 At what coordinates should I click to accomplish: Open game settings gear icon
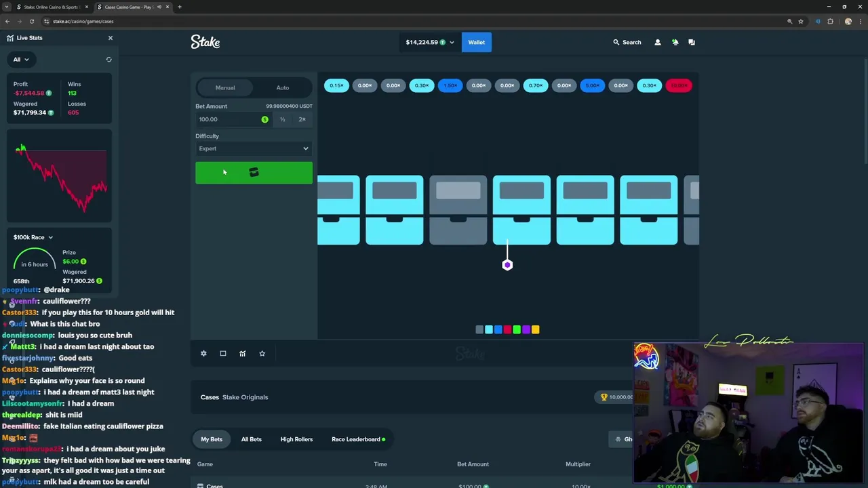tap(203, 353)
